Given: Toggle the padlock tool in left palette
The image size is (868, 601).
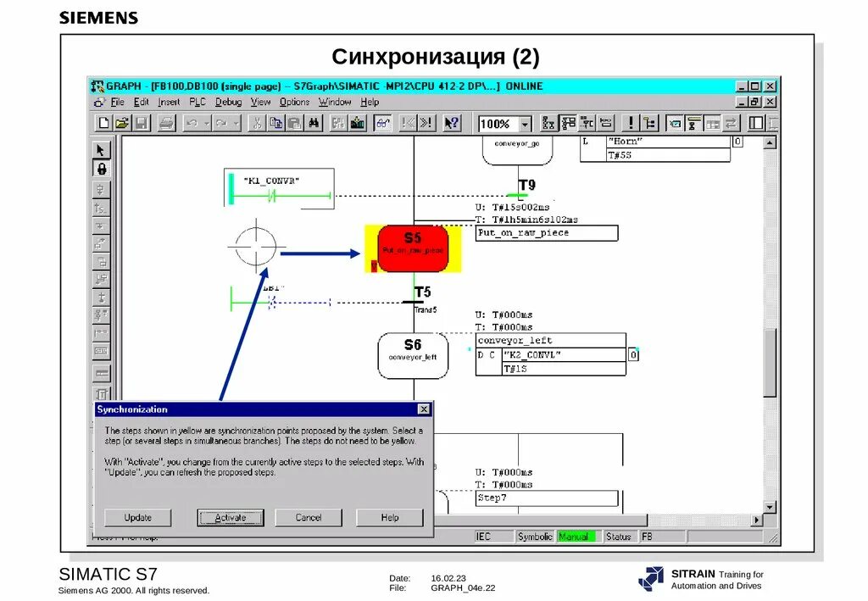Looking at the screenshot, I should (102, 169).
